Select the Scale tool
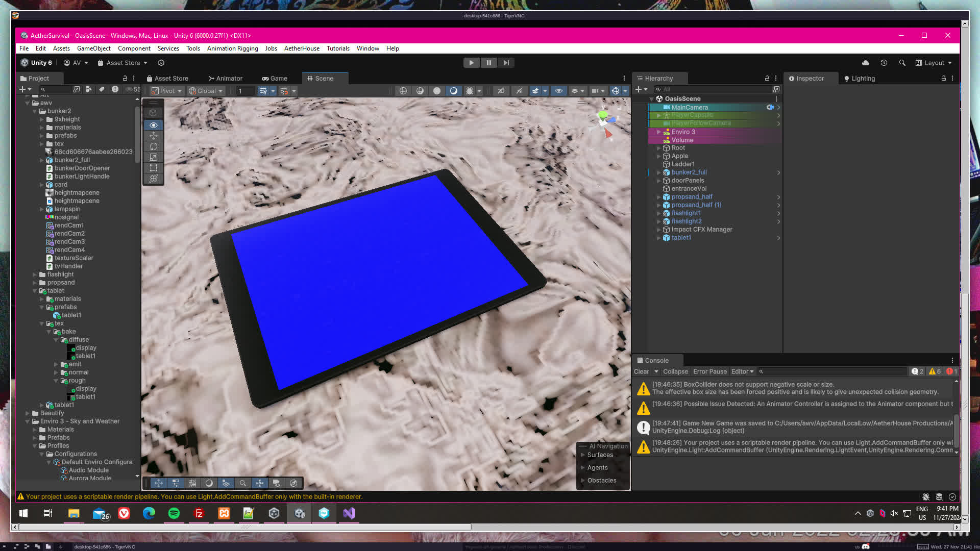The height and width of the screenshot is (551, 980). point(153,157)
